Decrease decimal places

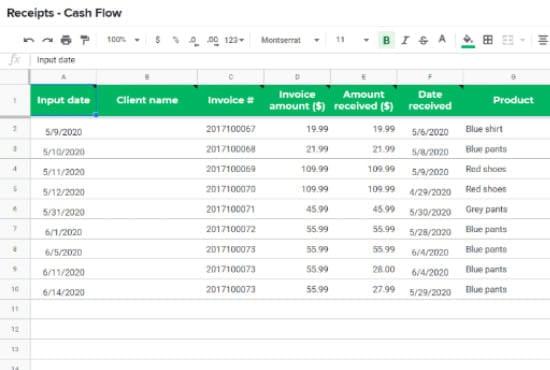point(193,40)
